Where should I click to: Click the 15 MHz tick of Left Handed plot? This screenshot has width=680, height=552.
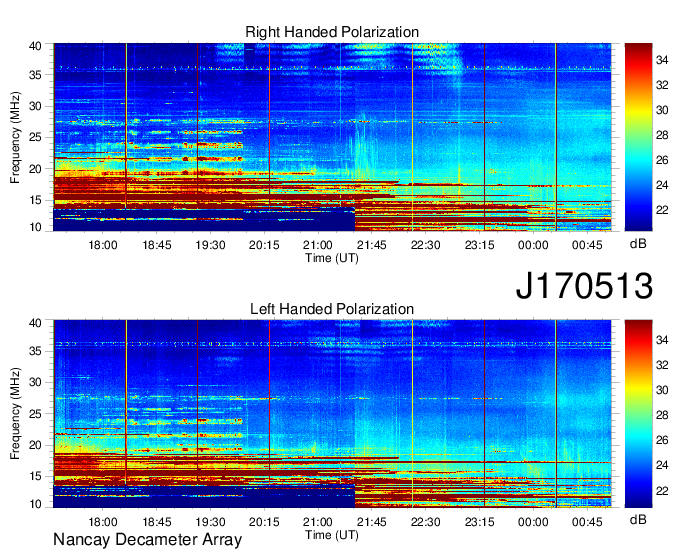[36, 476]
